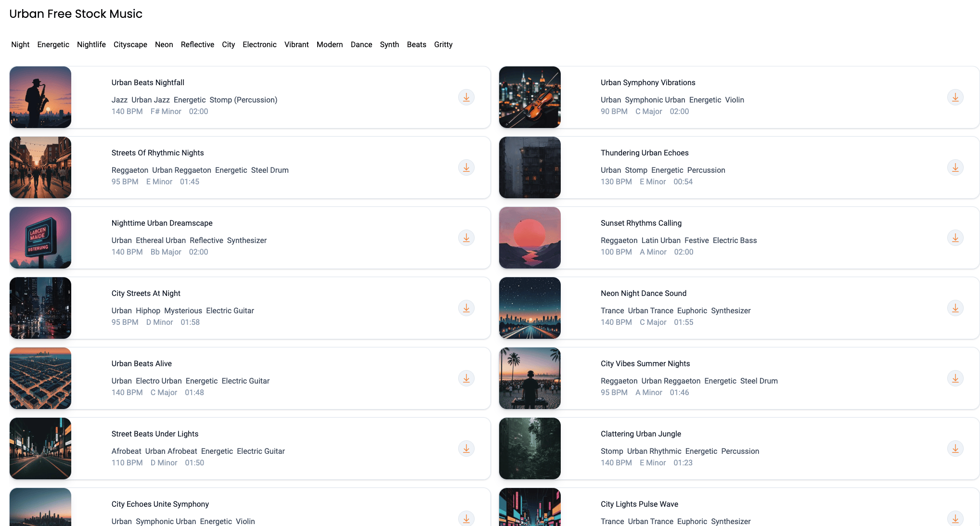Click the Urban Jazz genre on Nightfall
Image resolution: width=980 pixels, height=526 pixels.
pyautogui.click(x=151, y=100)
